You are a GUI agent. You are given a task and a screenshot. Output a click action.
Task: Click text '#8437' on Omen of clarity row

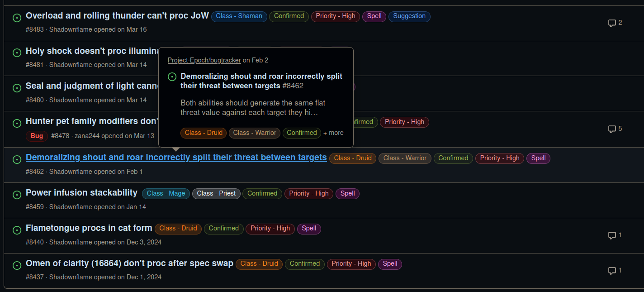click(35, 277)
